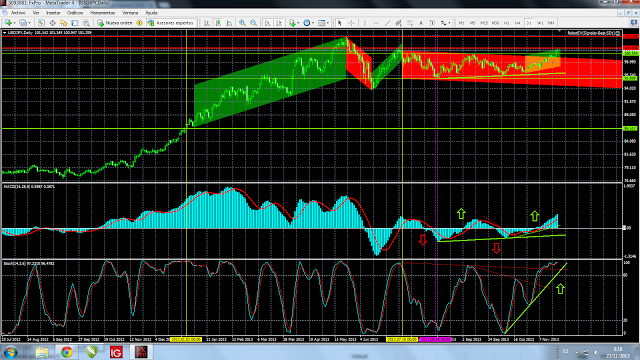Toggle the H4 timeframe button
The width and height of the screenshot is (640, 360).
click(x=518, y=23)
